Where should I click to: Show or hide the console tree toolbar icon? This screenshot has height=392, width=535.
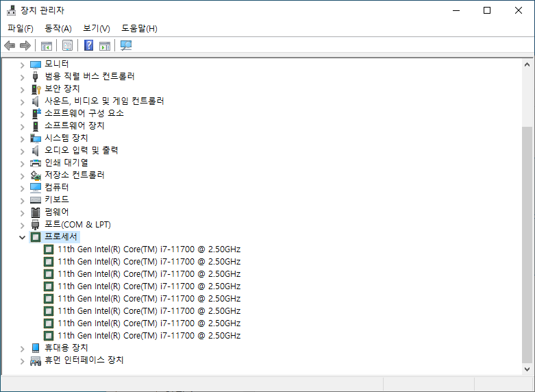coord(47,45)
